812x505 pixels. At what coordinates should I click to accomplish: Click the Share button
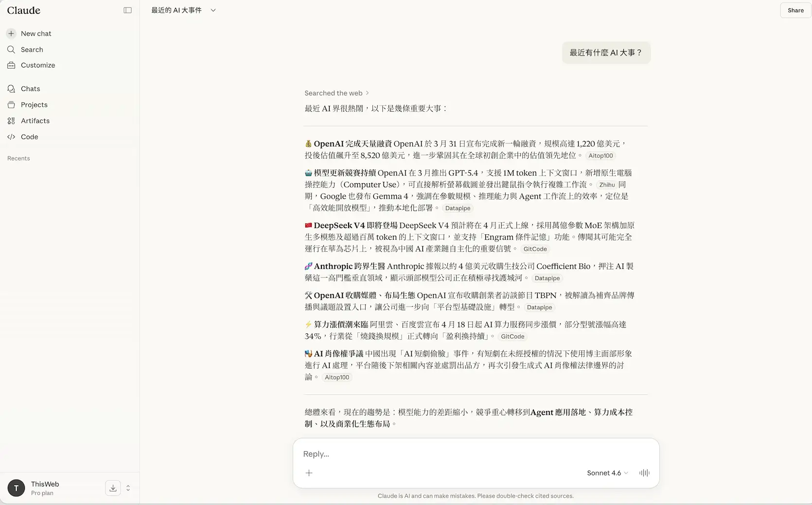795,10
